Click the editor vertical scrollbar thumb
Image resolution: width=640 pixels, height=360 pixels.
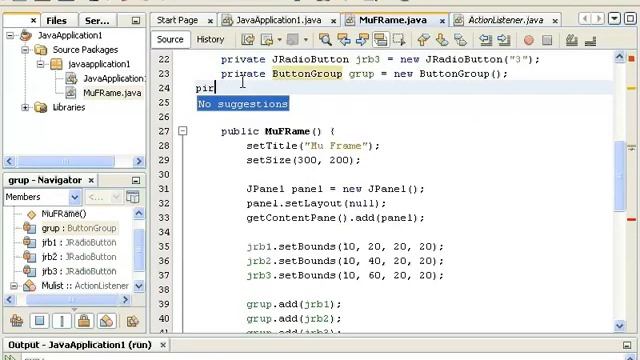click(x=619, y=176)
